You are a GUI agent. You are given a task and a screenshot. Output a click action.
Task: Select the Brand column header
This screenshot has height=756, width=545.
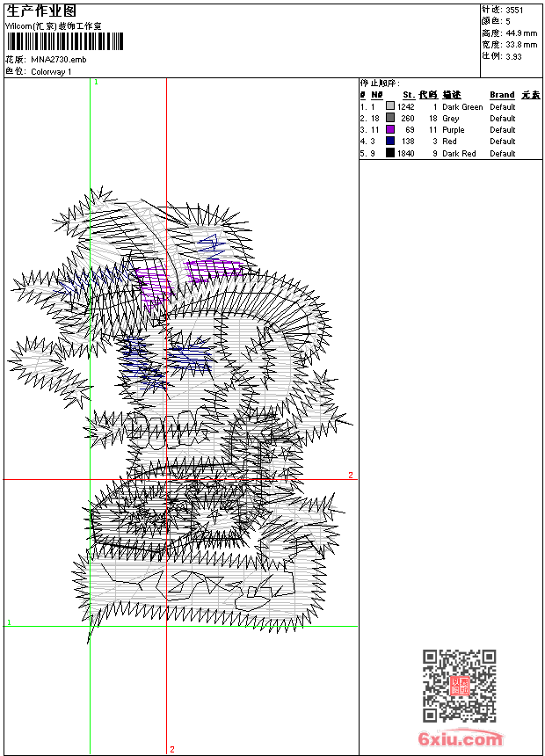click(502, 95)
